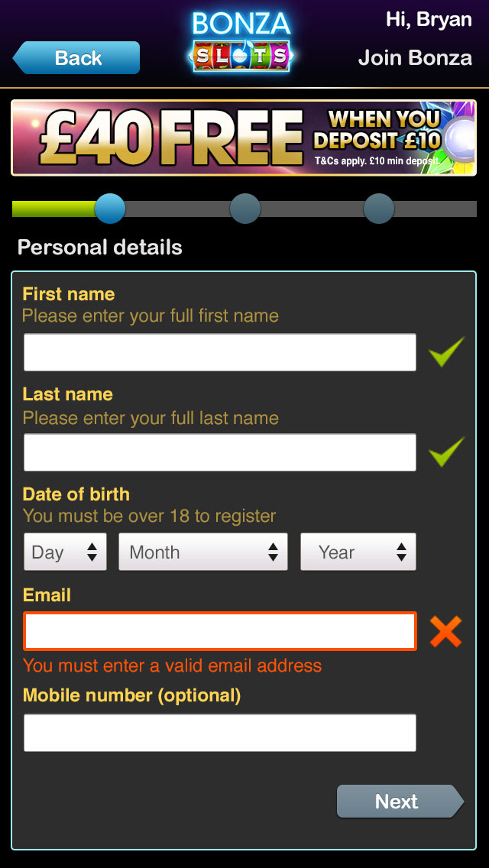Viewport: 489px width, 868px height.
Task: Focus the First name input field
Action: tap(220, 352)
